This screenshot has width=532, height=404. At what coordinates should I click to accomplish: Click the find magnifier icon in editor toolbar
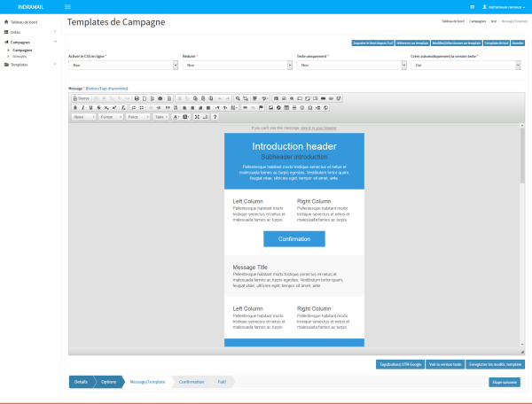(237, 97)
